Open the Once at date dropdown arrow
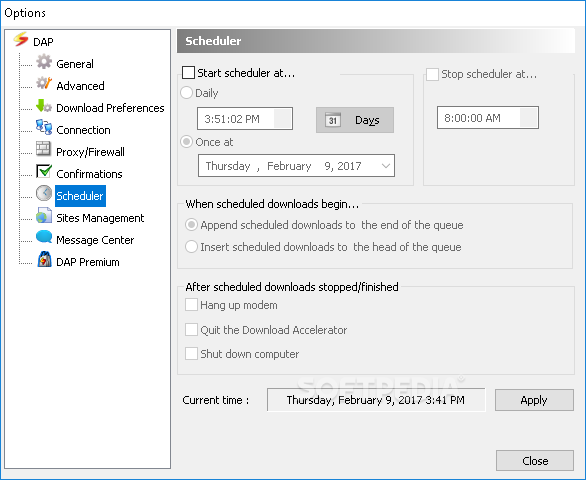 click(386, 166)
